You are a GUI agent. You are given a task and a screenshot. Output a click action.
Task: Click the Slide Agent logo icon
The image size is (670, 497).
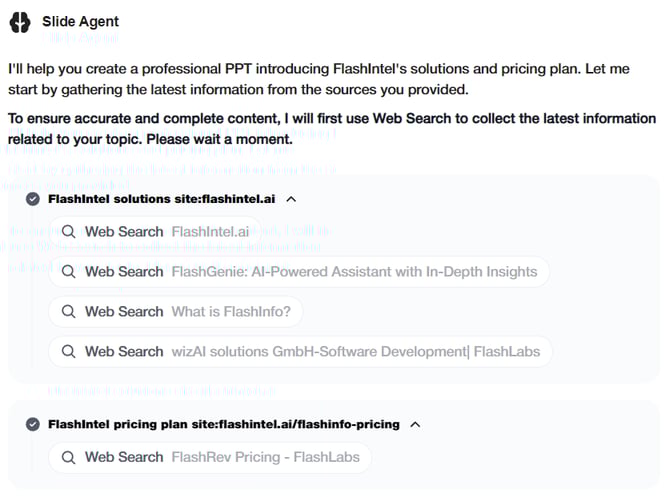tap(21, 23)
